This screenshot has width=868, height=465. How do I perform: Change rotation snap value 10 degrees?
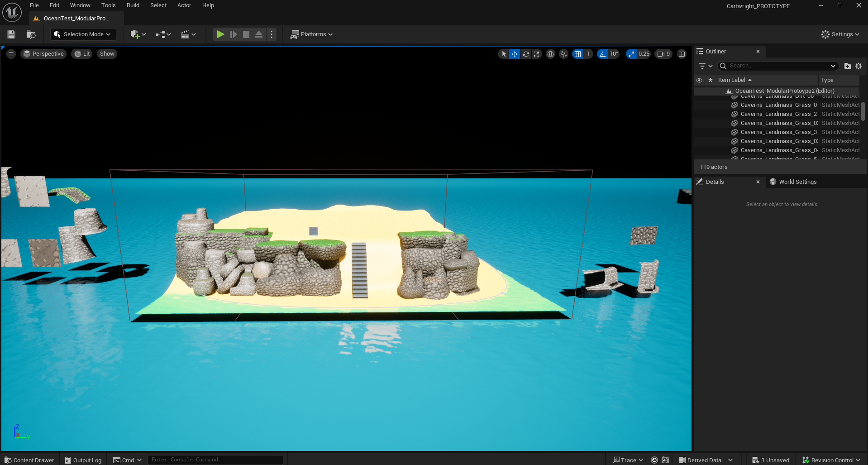tap(614, 54)
